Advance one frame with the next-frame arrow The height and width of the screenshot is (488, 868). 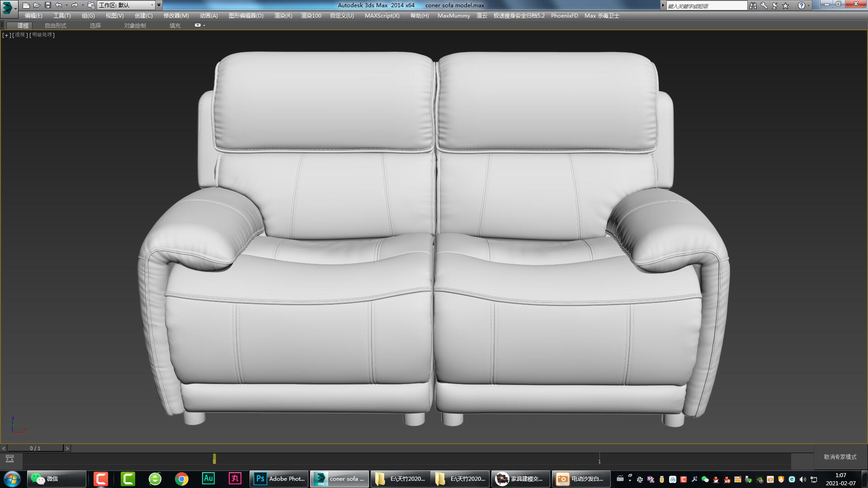click(x=68, y=448)
